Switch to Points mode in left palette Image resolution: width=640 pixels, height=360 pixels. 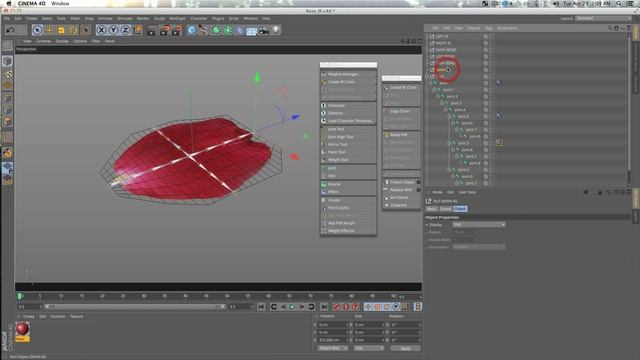pyautogui.click(x=7, y=98)
